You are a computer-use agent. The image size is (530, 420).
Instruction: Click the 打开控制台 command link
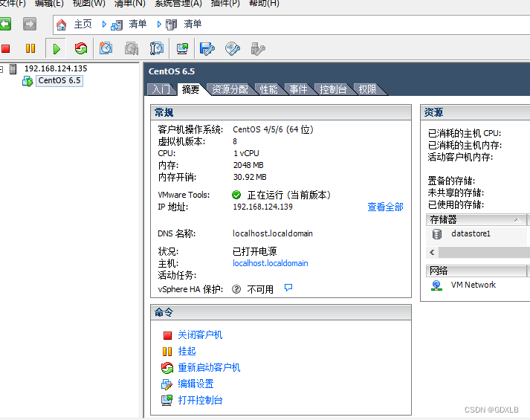[200, 400]
